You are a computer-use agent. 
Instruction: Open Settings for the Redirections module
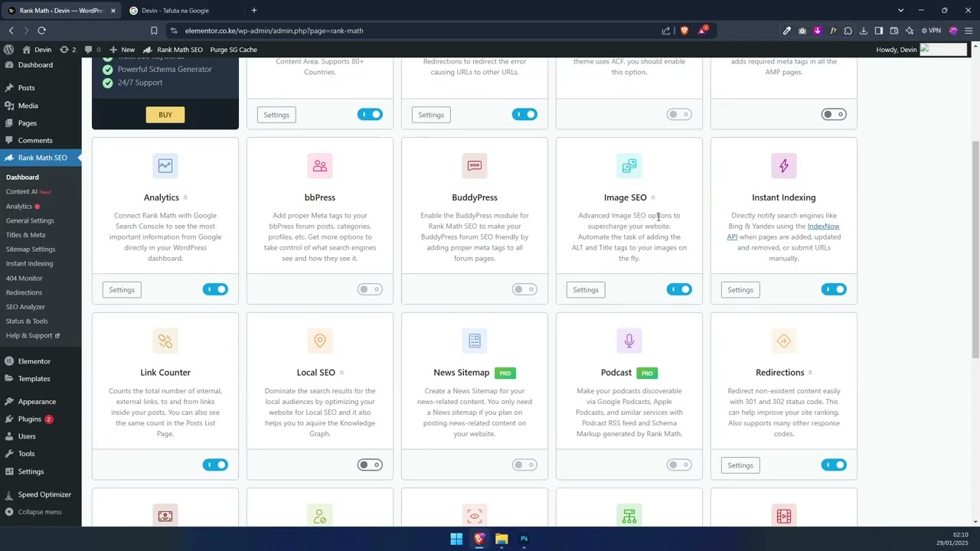pos(740,465)
